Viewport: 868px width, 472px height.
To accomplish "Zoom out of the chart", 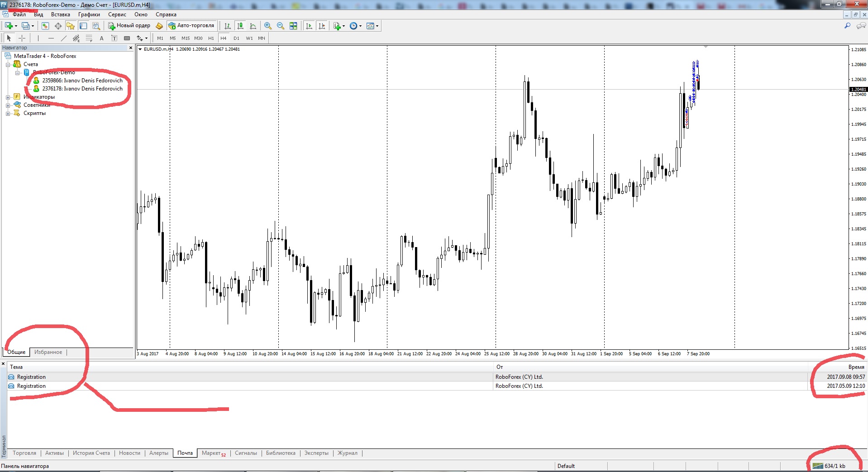I will (281, 26).
